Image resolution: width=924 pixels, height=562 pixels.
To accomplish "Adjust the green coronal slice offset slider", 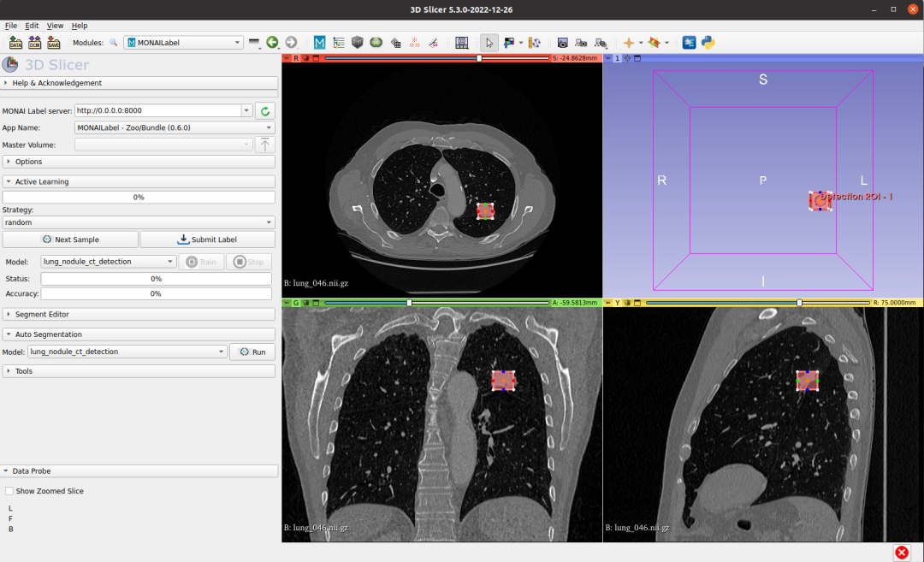I will (x=436, y=303).
